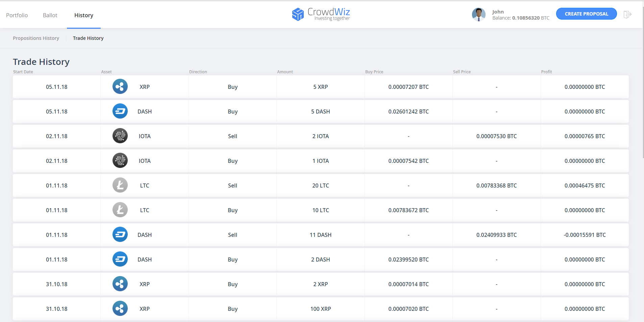Click the amount 100 XRP

tap(321, 309)
